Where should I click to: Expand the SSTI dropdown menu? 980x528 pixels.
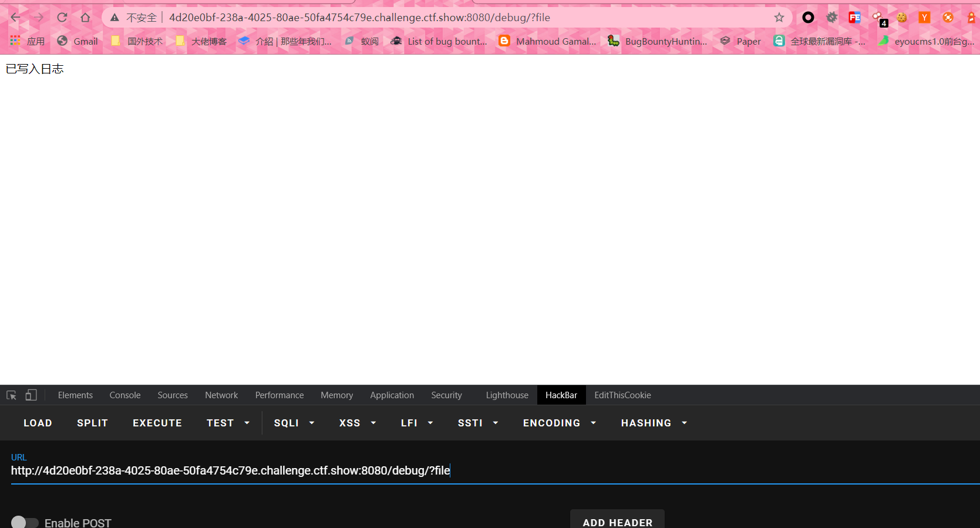tap(478, 423)
